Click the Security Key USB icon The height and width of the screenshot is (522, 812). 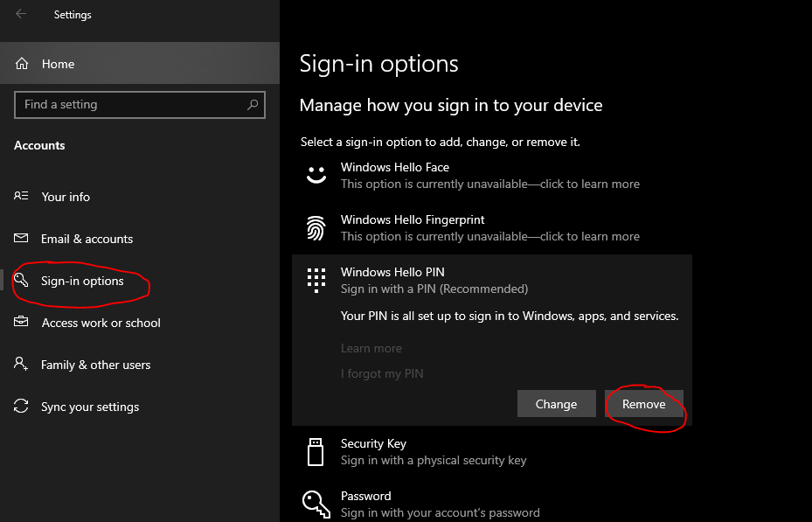[x=316, y=451]
